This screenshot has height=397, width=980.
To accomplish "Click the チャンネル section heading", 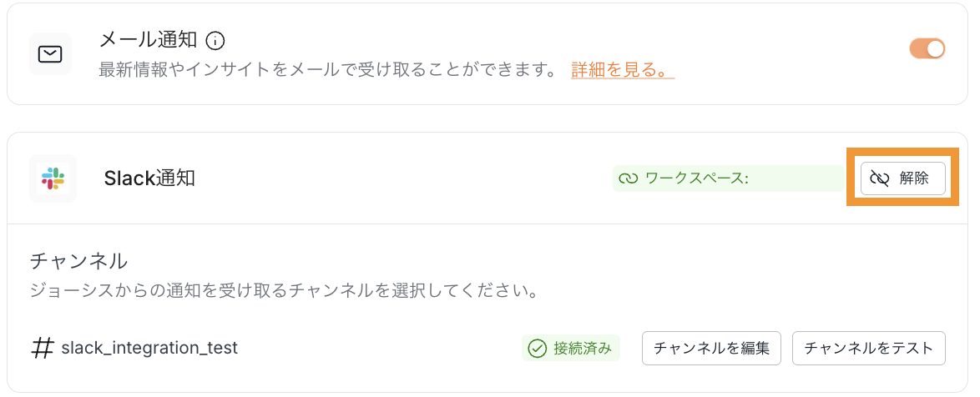I will click(x=78, y=261).
